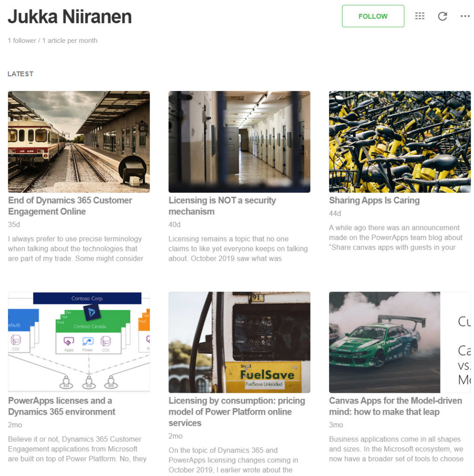
Task: Click excerpt starting "I always prefer to use precise"
Action: tap(76, 249)
